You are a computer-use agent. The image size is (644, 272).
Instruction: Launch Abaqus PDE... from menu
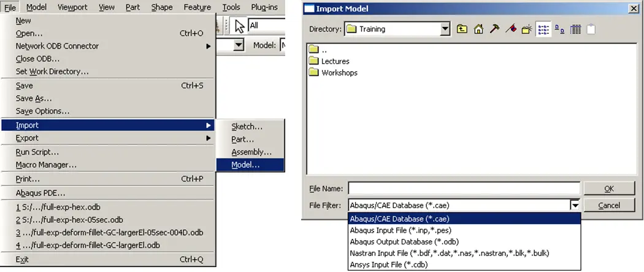[107, 193]
